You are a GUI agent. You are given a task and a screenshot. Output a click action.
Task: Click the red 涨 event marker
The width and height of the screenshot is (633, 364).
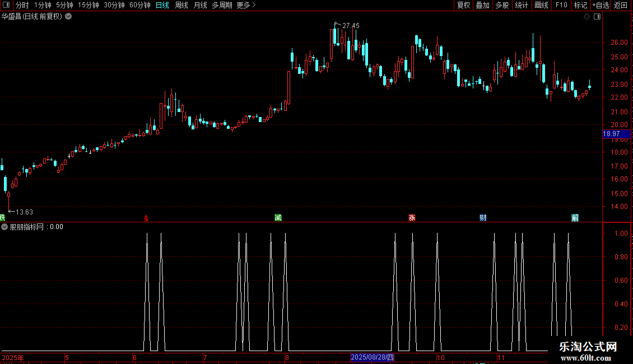(412, 218)
